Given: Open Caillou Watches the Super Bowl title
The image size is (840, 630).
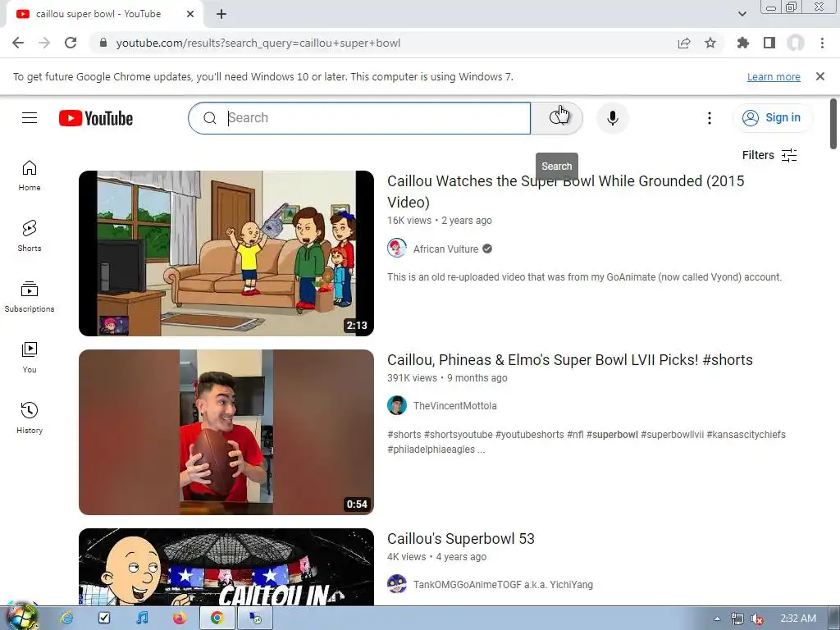Looking at the screenshot, I should tap(565, 191).
